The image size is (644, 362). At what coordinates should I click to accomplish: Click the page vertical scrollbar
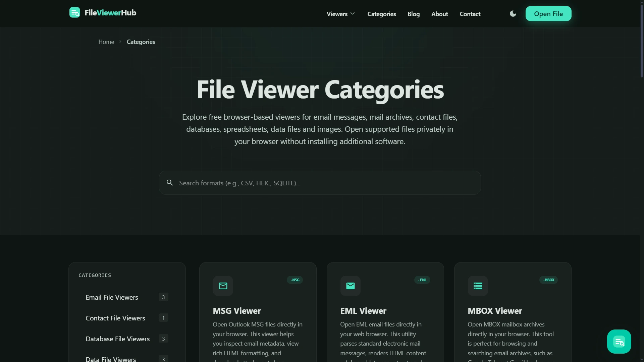(x=642, y=42)
